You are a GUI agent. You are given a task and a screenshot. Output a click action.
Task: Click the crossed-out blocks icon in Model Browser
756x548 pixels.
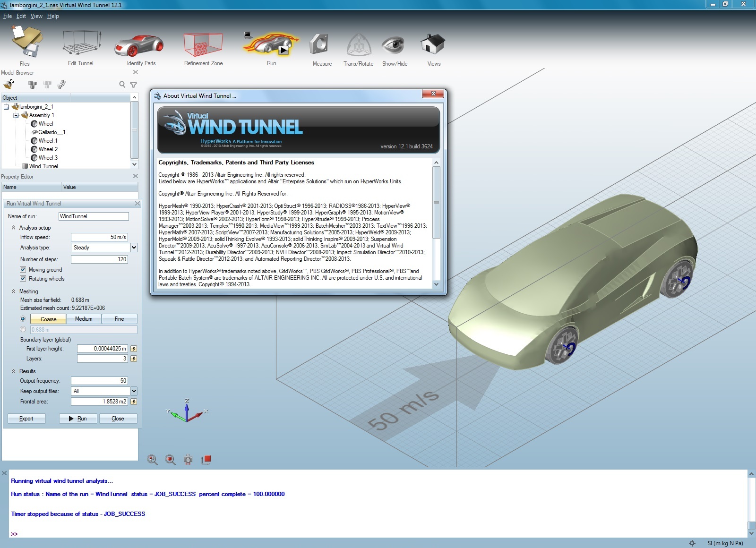61,85
